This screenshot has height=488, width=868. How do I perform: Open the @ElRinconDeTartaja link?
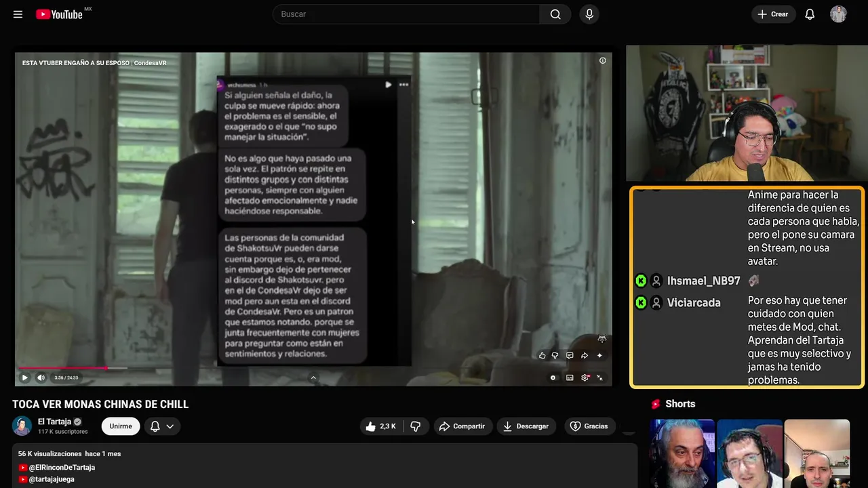62,468
